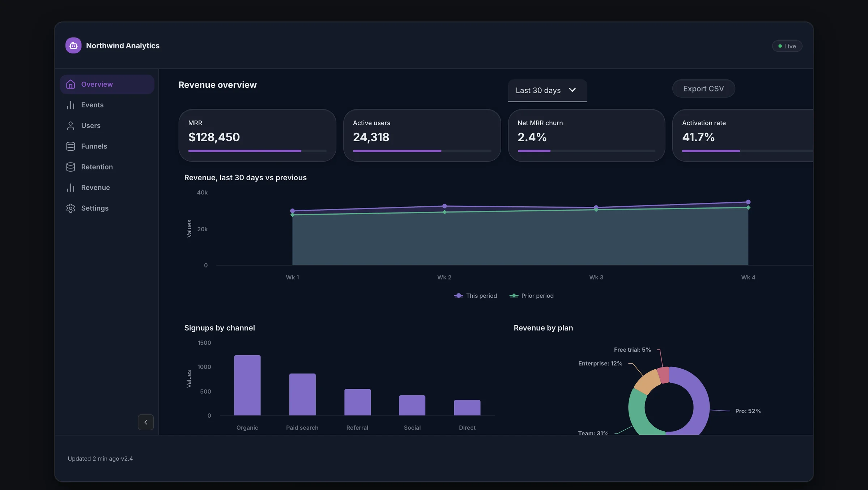Go to the Events page
This screenshot has height=490, width=868.
(107, 105)
